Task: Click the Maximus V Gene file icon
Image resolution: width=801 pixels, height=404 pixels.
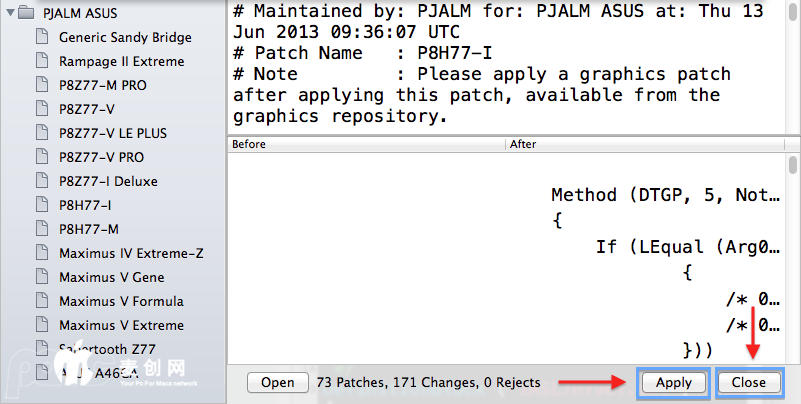Action: [x=40, y=277]
